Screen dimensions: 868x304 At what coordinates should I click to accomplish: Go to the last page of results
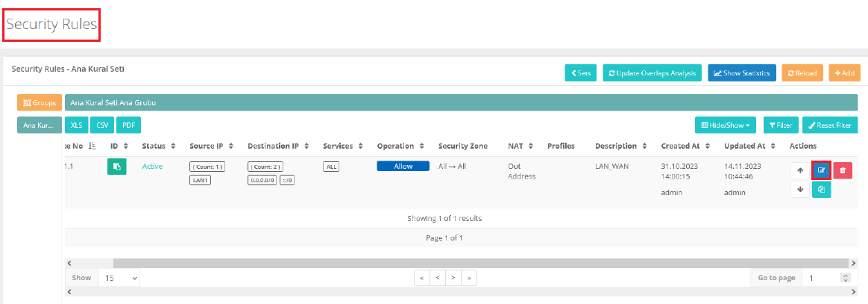469,278
